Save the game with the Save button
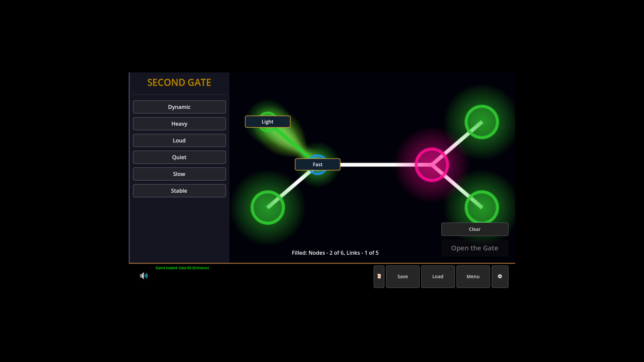The width and height of the screenshot is (644, 362). pos(402,277)
